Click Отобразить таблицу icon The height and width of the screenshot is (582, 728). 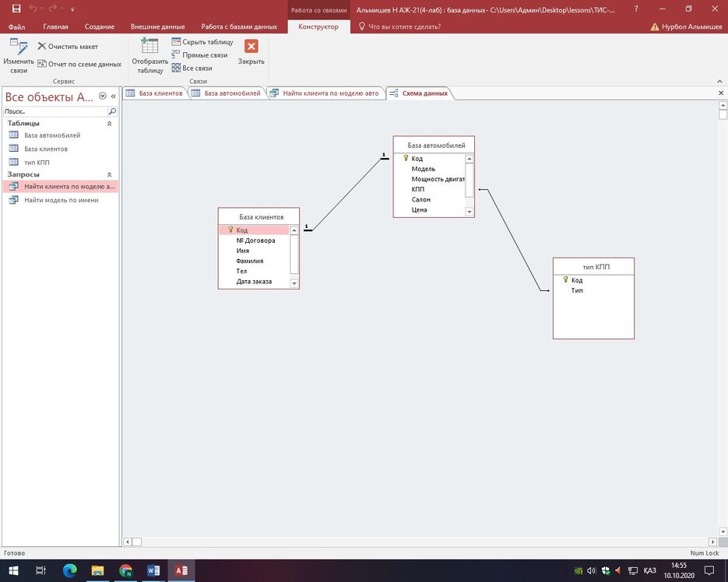coord(149,47)
